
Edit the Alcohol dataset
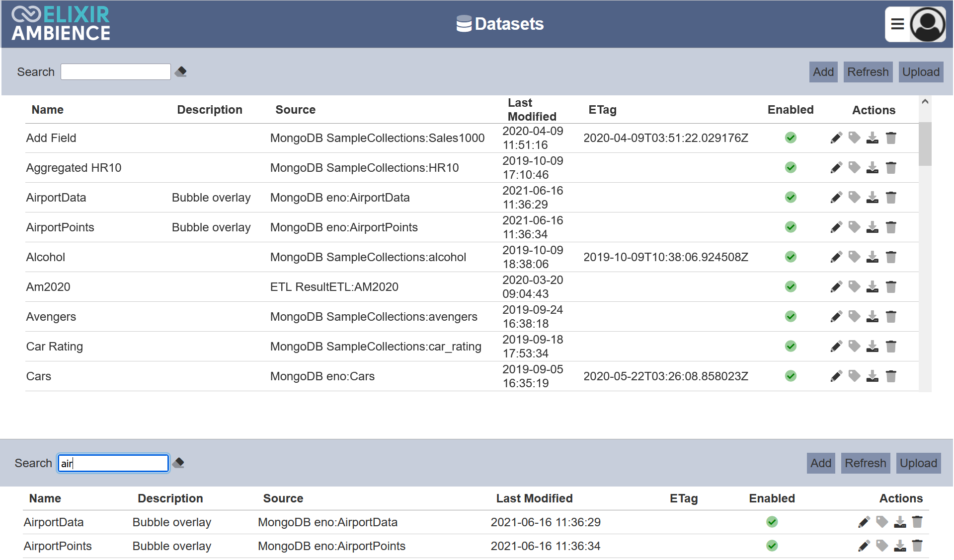coord(836,257)
